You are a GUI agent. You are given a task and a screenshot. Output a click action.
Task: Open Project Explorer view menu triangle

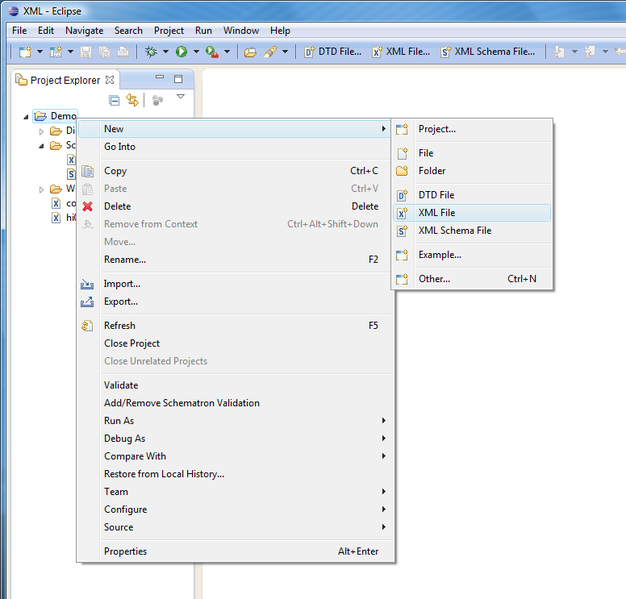coord(181,96)
